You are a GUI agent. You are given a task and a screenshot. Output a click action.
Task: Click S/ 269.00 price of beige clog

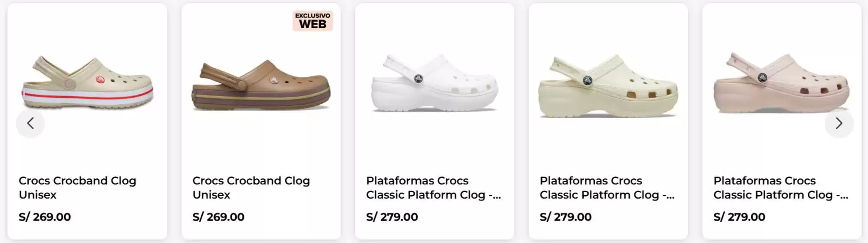tap(45, 217)
